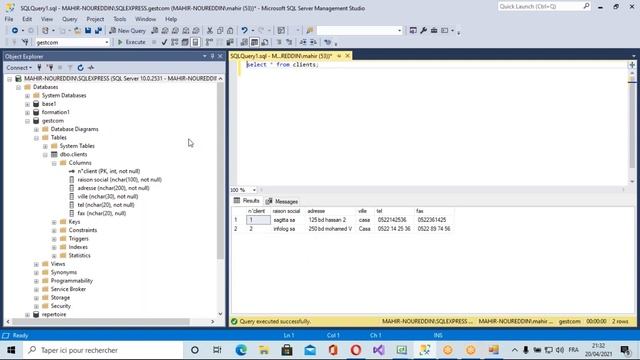This screenshot has width=640, height=360.
Task: Parse the query with checkmark icon
Action: [x=164, y=42]
